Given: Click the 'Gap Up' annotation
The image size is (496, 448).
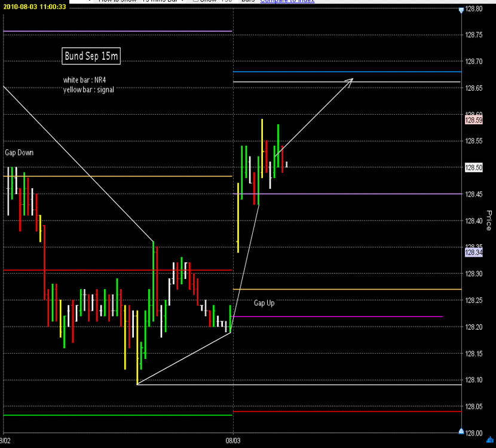Looking at the screenshot, I should click(x=264, y=303).
